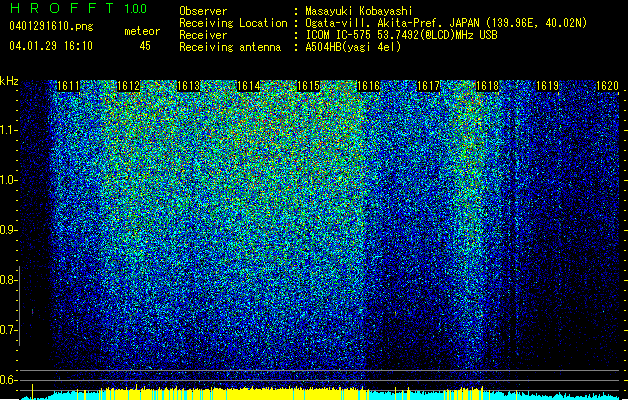
Task: Click the filename 0401291610.png
Action: [51, 26]
